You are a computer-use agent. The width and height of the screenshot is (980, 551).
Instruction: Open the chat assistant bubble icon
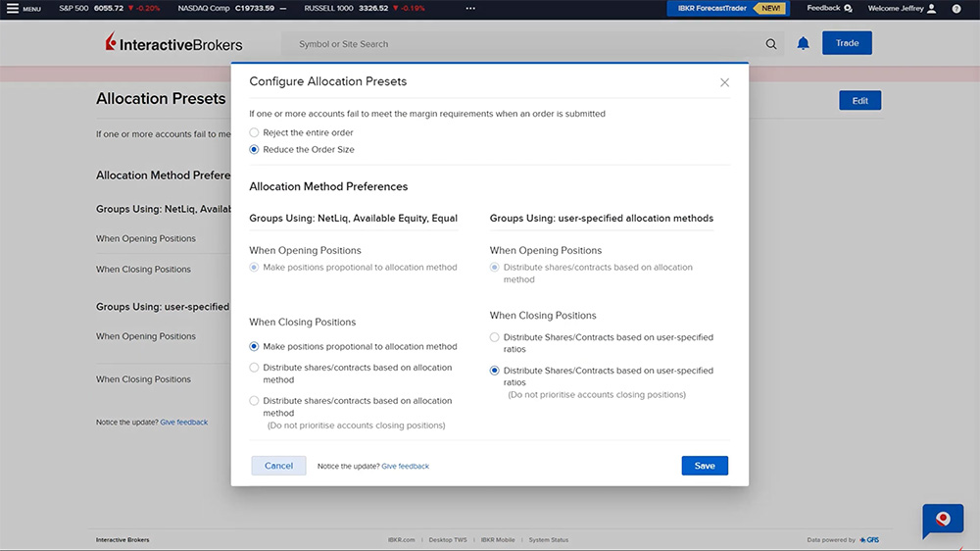(x=943, y=521)
